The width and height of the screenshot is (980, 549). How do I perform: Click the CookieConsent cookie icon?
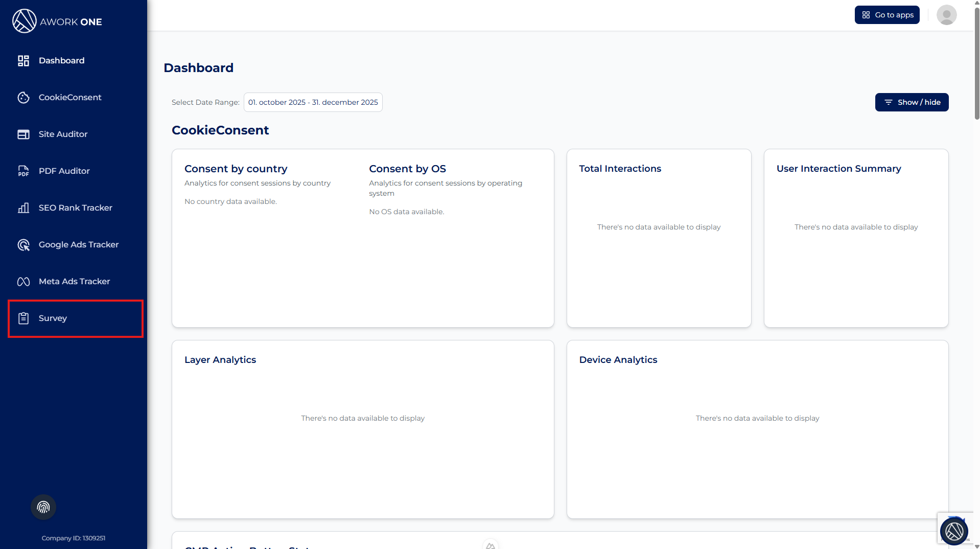24,98
